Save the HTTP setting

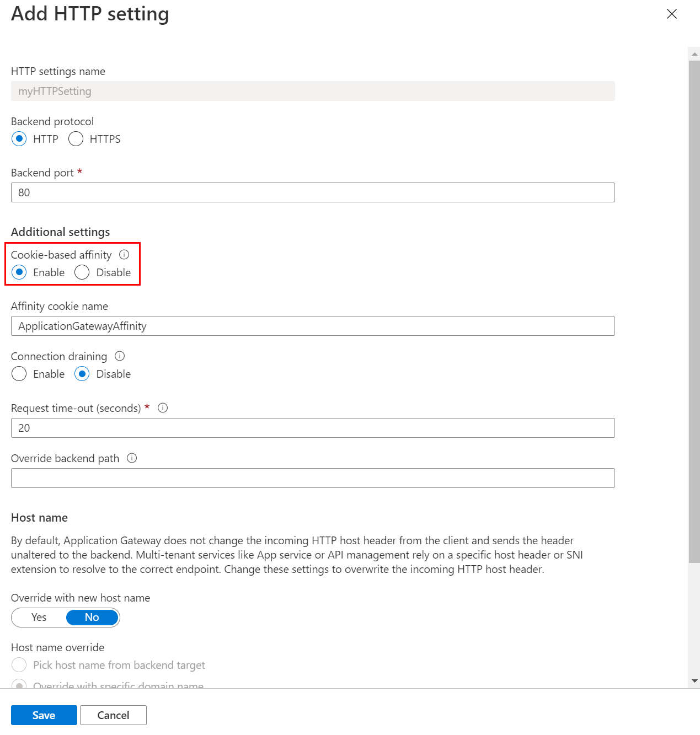tap(44, 715)
